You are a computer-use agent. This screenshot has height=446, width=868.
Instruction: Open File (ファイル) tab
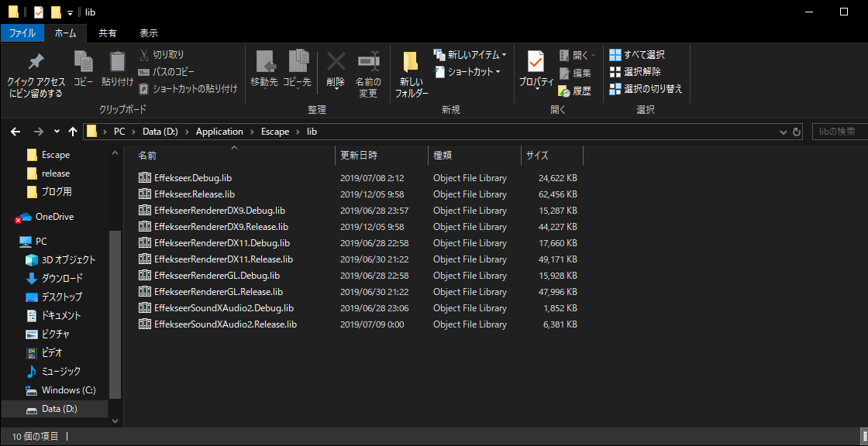[x=22, y=33]
